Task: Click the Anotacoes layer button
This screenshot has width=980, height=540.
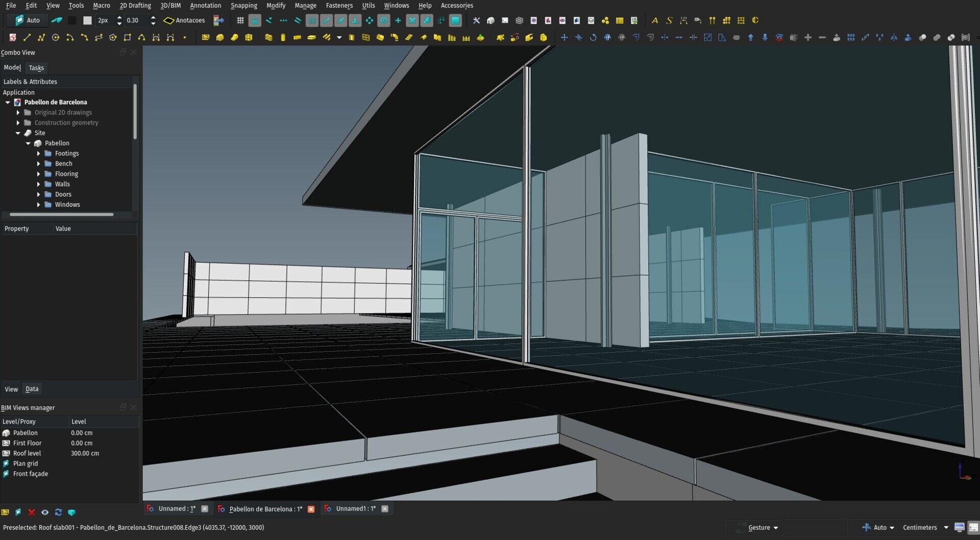Action: (184, 20)
